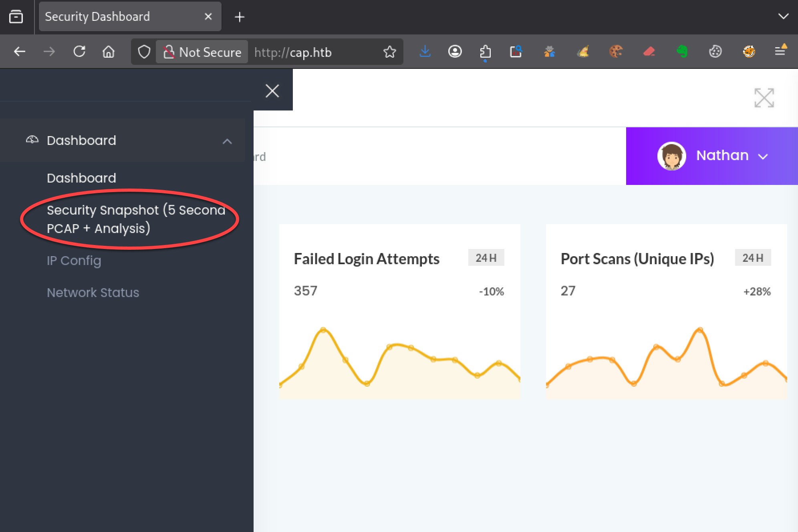798x532 pixels.
Task: Open the Extensions puzzle piece icon
Action: click(485, 52)
